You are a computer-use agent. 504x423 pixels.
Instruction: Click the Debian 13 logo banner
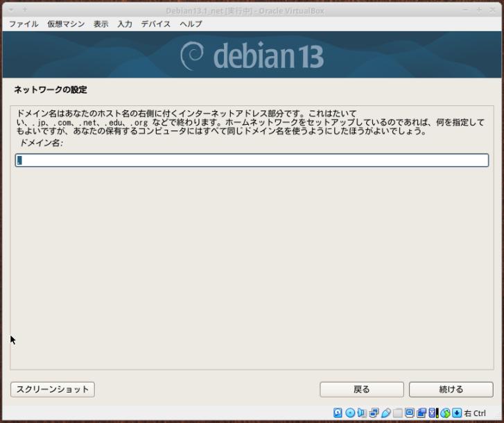coord(252,55)
